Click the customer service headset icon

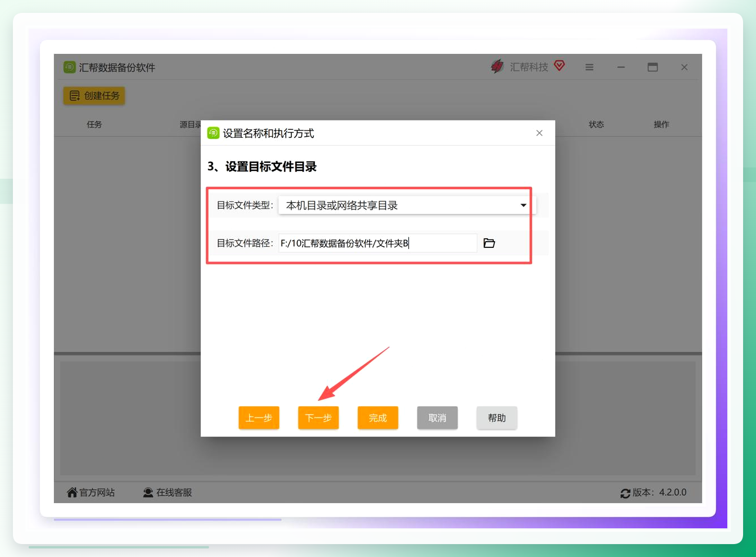[x=148, y=492]
